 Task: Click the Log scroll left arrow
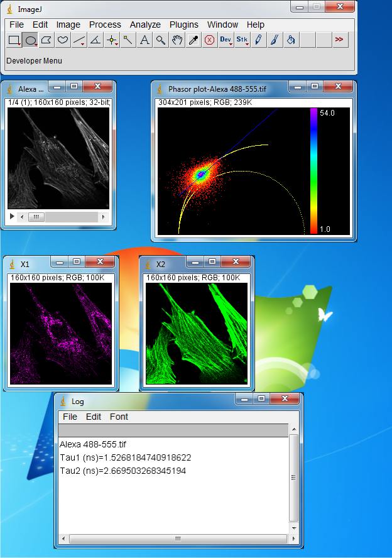point(63,539)
